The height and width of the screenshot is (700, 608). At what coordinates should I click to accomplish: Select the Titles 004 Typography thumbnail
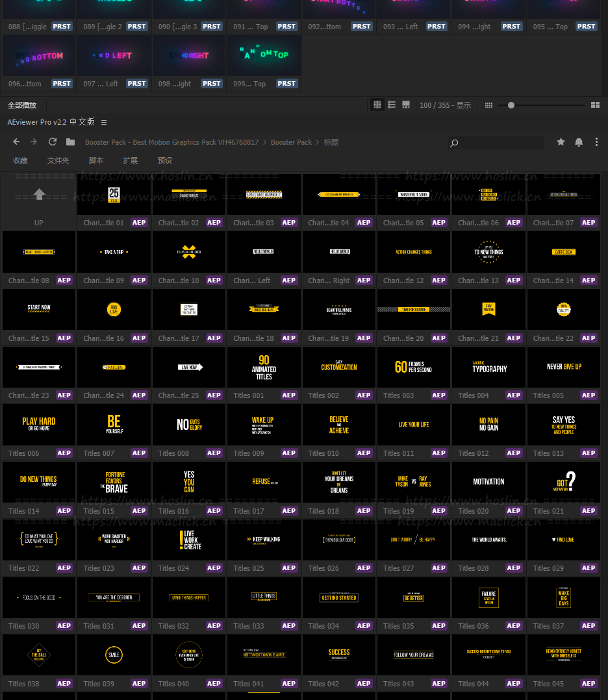point(488,368)
